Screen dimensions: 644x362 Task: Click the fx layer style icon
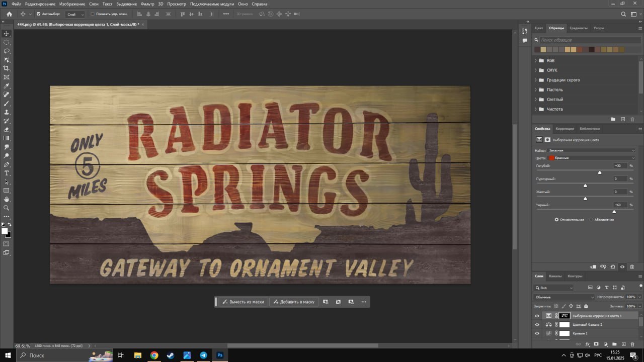(587, 344)
